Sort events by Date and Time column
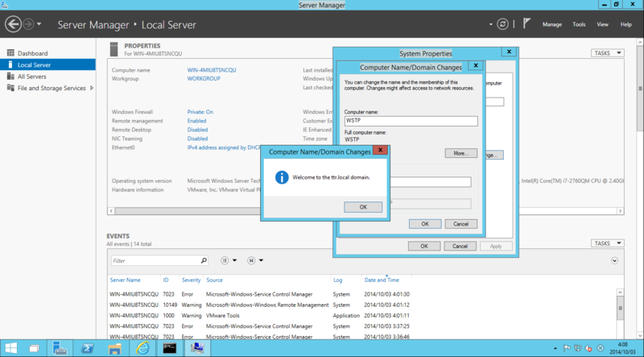The image size is (644, 357). coord(382,280)
